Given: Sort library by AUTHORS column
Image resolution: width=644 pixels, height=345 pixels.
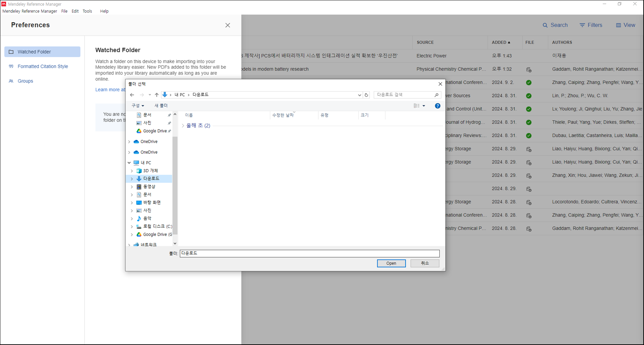Looking at the screenshot, I should [562, 43].
